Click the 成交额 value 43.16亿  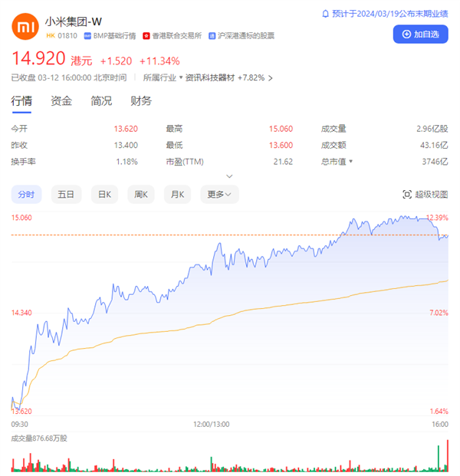pyautogui.click(x=434, y=146)
